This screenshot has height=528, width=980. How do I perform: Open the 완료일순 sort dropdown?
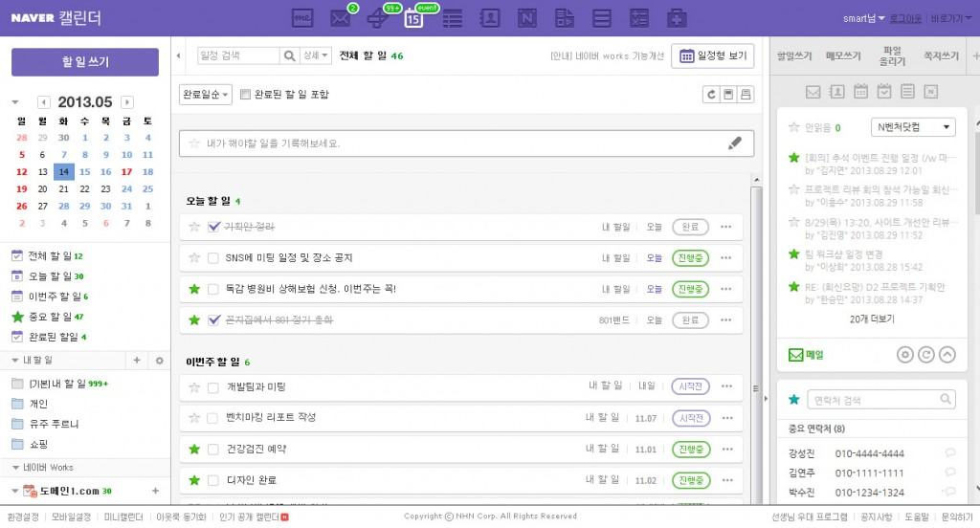[x=205, y=94]
